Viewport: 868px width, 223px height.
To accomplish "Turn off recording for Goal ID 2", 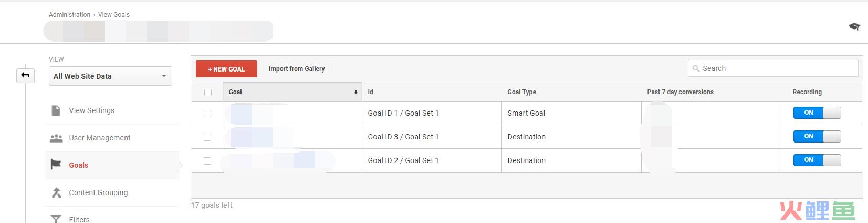I will [x=817, y=160].
